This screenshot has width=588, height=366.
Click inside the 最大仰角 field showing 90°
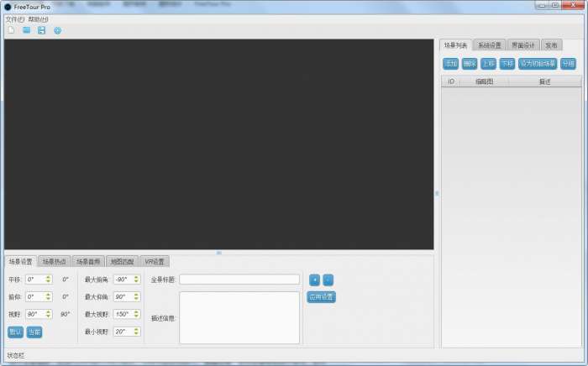pos(123,296)
